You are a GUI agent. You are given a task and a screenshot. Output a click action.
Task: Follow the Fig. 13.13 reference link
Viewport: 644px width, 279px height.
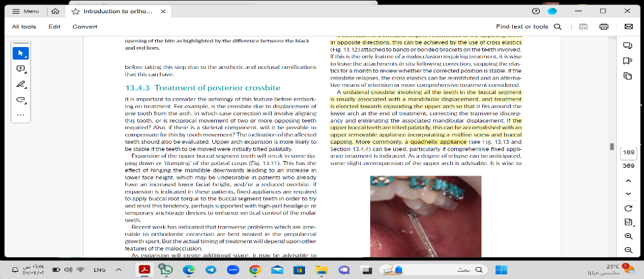click(x=495, y=142)
